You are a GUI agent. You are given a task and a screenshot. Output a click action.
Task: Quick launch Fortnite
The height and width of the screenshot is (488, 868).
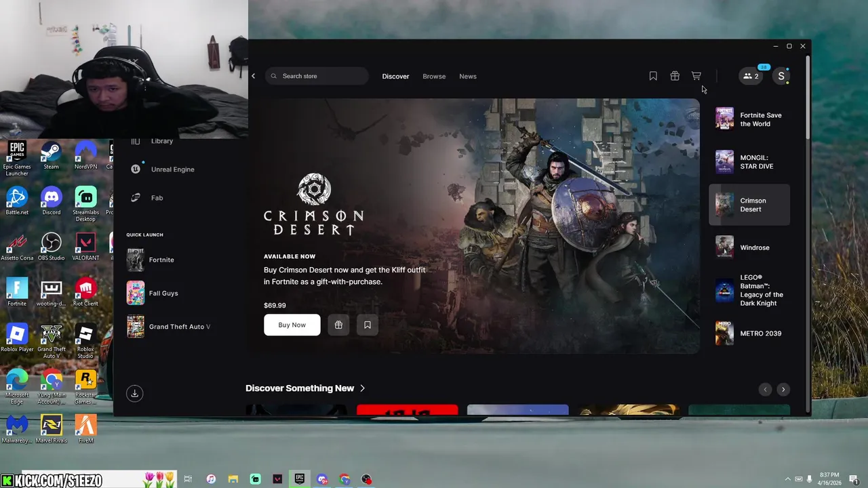coord(152,260)
